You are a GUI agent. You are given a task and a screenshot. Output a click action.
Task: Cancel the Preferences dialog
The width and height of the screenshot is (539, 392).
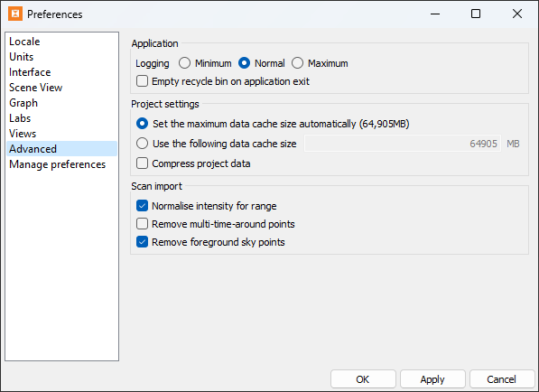click(x=501, y=379)
